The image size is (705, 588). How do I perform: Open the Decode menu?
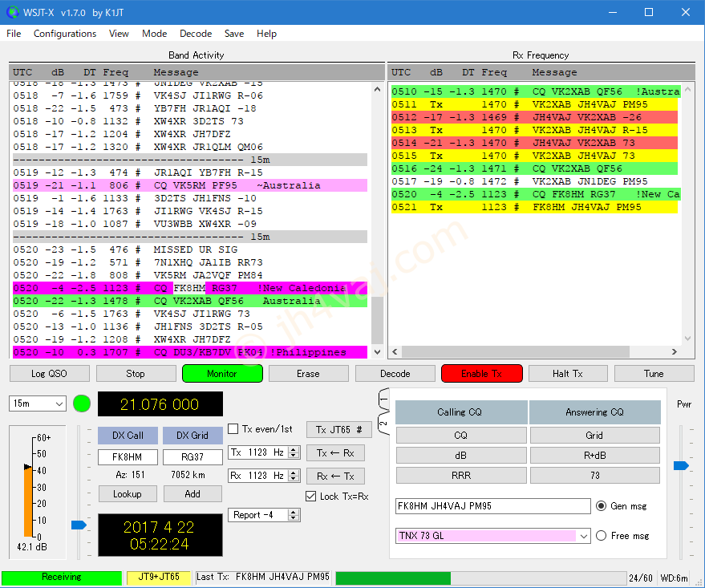click(x=196, y=34)
